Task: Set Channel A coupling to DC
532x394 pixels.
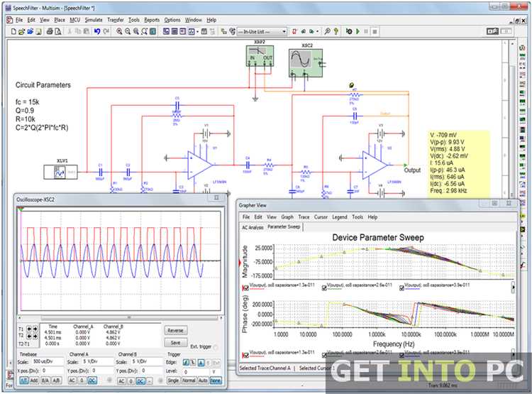Action: (x=92, y=381)
